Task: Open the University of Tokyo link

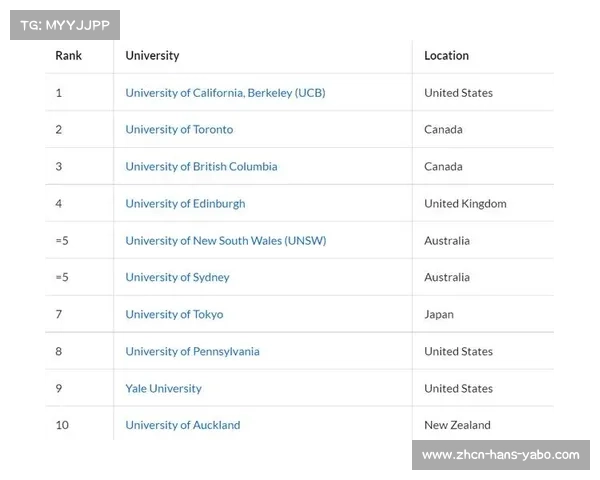Action: pos(174,315)
